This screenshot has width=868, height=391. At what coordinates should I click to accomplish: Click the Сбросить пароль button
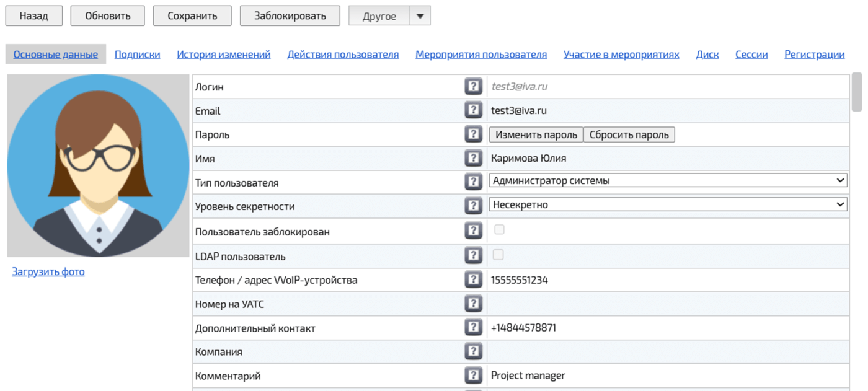pos(629,134)
